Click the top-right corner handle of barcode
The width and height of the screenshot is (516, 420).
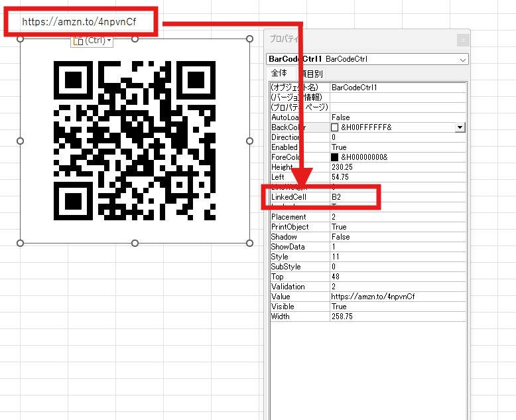(x=249, y=39)
